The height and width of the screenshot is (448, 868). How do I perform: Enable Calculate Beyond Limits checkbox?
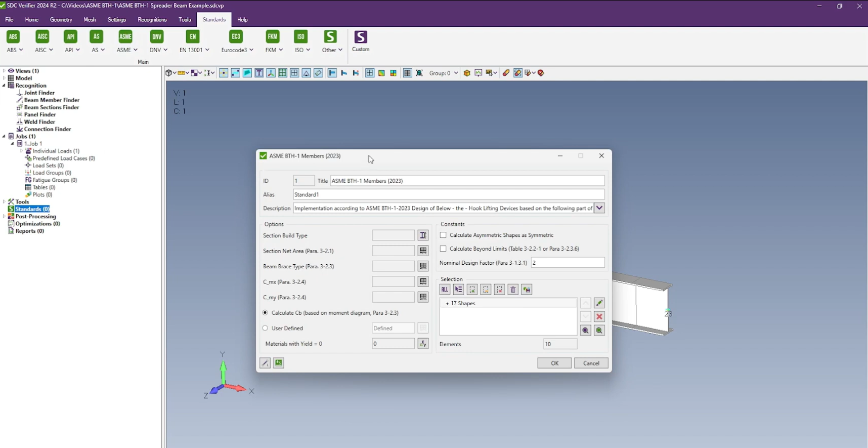pyautogui.click(x=443, y=249)
